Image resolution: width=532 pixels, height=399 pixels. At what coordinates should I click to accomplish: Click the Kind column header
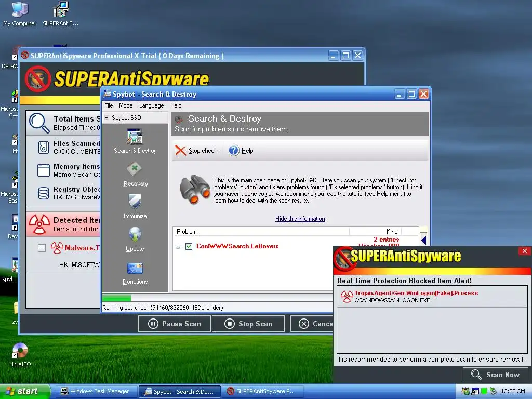(375, 231)
